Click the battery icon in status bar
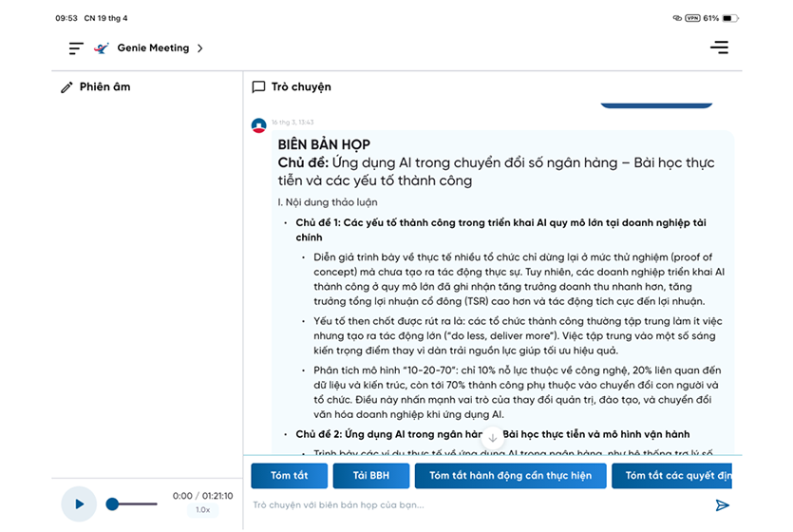 pyautogui.click(x=729, y=18)
